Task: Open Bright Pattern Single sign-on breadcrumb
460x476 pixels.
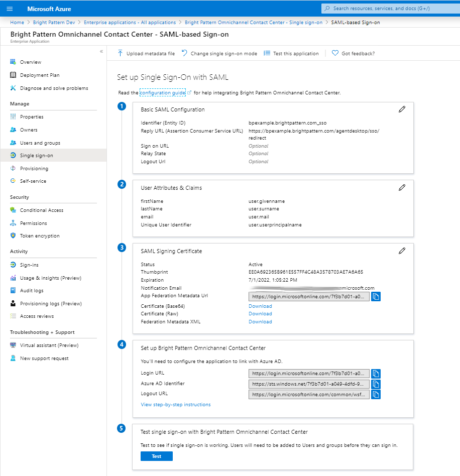Action: pyautogui.click(x=254, y=23)
